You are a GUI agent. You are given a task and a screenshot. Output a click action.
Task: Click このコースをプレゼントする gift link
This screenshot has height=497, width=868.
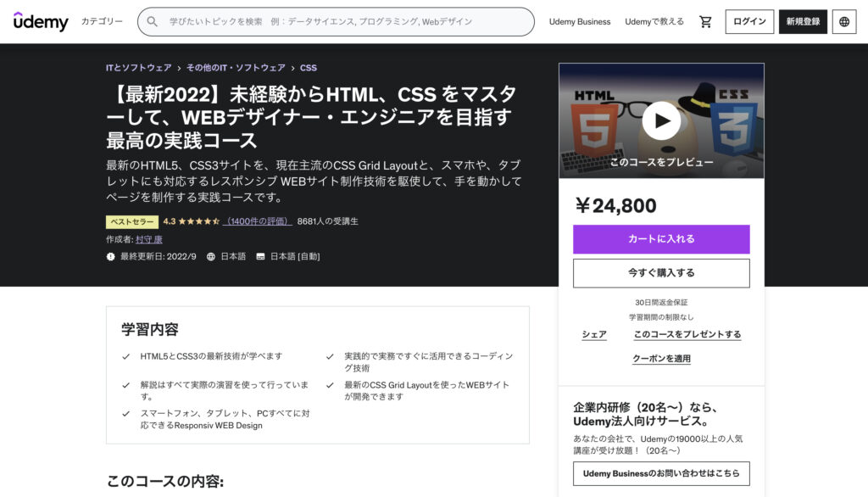[x=687, y=334]
